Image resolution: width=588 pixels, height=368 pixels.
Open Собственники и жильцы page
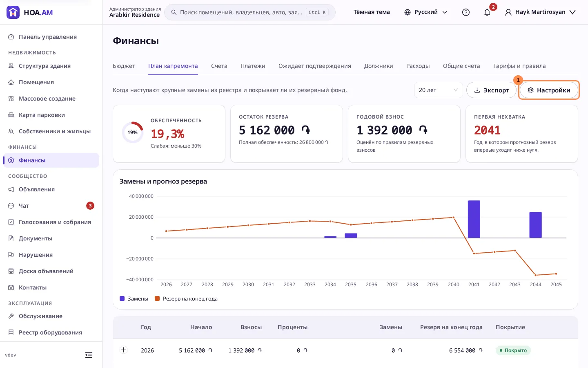tap(51, 131)
